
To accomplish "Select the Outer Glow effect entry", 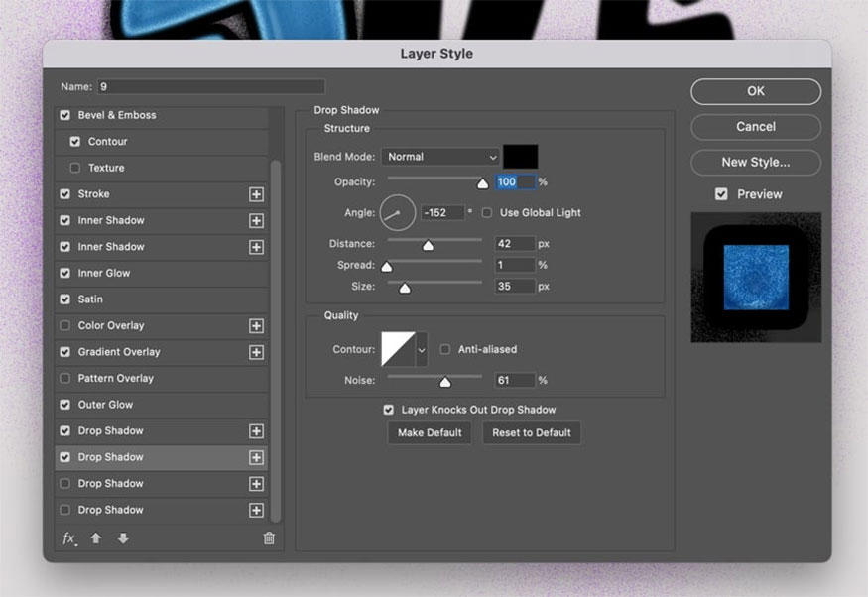I will point(105,405).
